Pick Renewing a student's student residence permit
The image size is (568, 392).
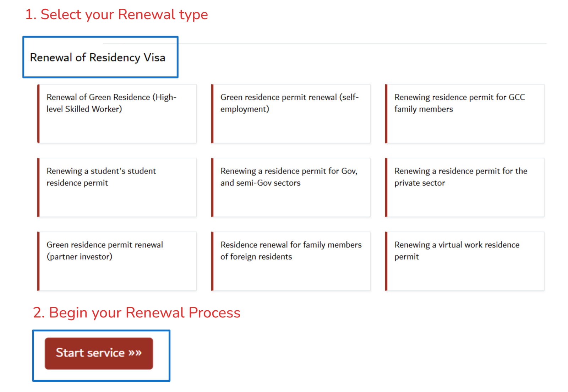[x=117, y=187]
